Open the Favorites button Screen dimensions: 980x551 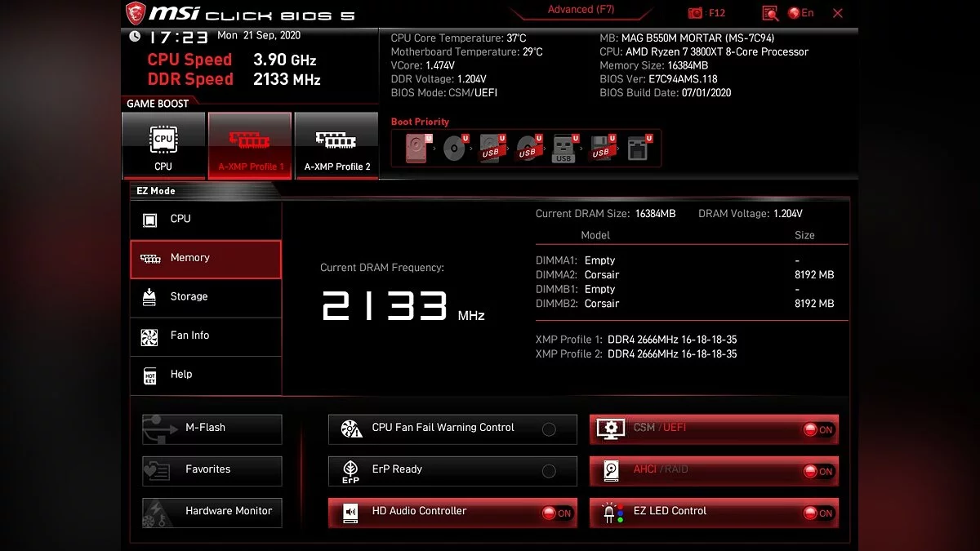point(212,471)
